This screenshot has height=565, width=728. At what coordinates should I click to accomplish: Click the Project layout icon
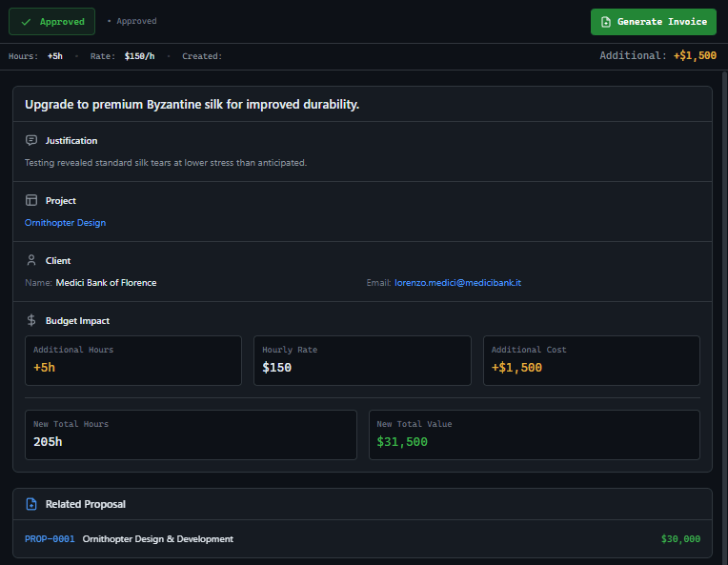click(31, 201)
